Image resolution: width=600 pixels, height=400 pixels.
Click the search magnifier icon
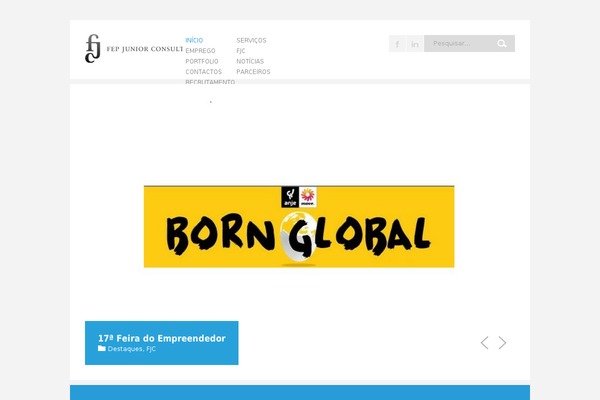502,44
